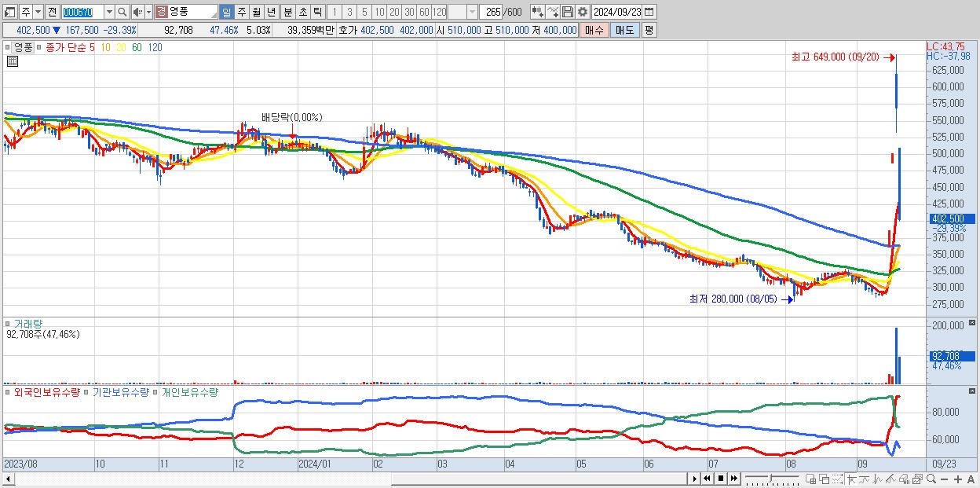
Task: Click the magnifier search icon beside stock code
Action: (x=122, y=12)
